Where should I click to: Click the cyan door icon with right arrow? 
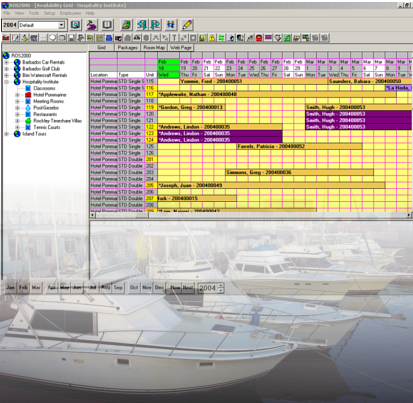[x=155, y=25]
